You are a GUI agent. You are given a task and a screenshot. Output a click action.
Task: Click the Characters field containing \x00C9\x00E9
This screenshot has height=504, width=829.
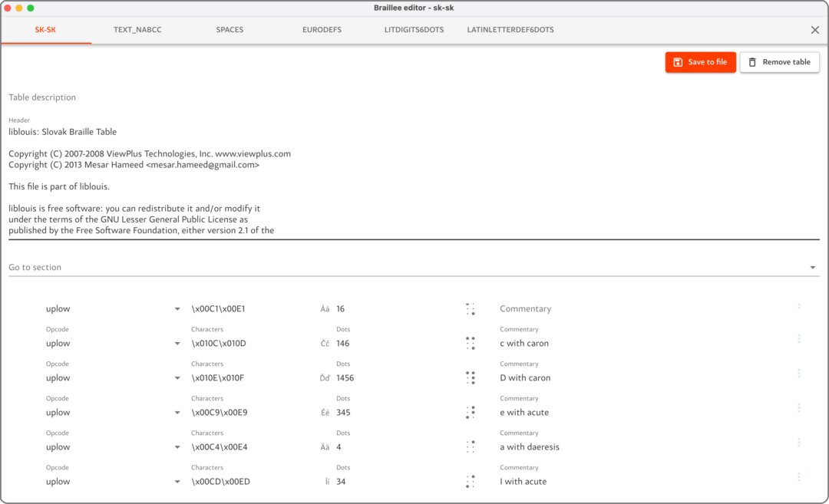246,413
